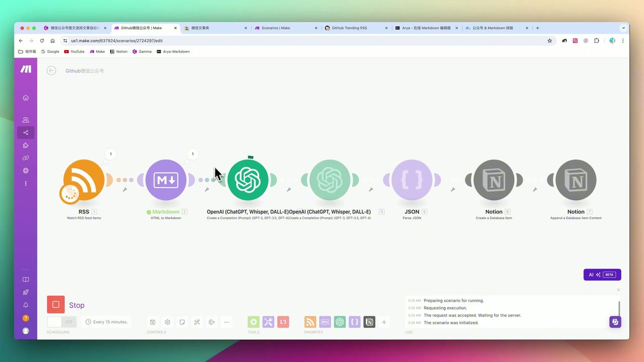Open notifications bell in the left sidebar
644x362 pixels.
(26, 305)
